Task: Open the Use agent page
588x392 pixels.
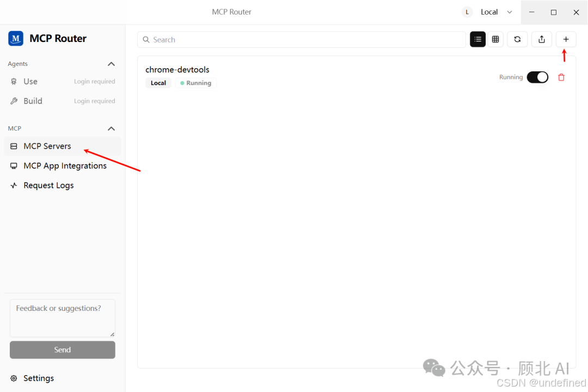Action: click(62, 82)
